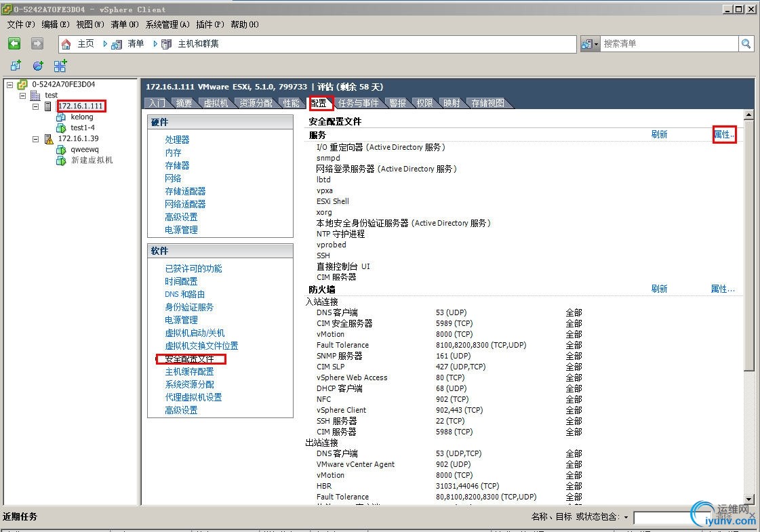Image resolution: width=760 pixels, height=532 pixels.
Task: Click the green back navigation arrow
Action: point(14,43)
